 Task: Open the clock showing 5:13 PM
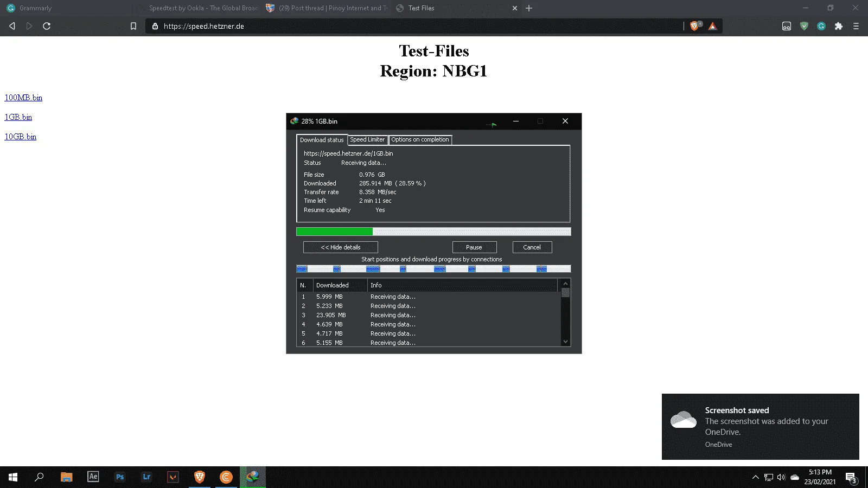820,477
